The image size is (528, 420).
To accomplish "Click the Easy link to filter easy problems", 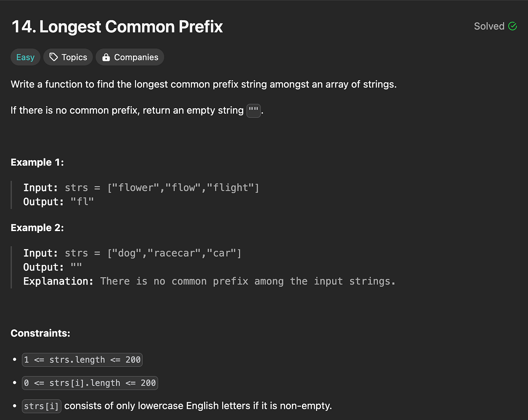I will pos(25,57).
